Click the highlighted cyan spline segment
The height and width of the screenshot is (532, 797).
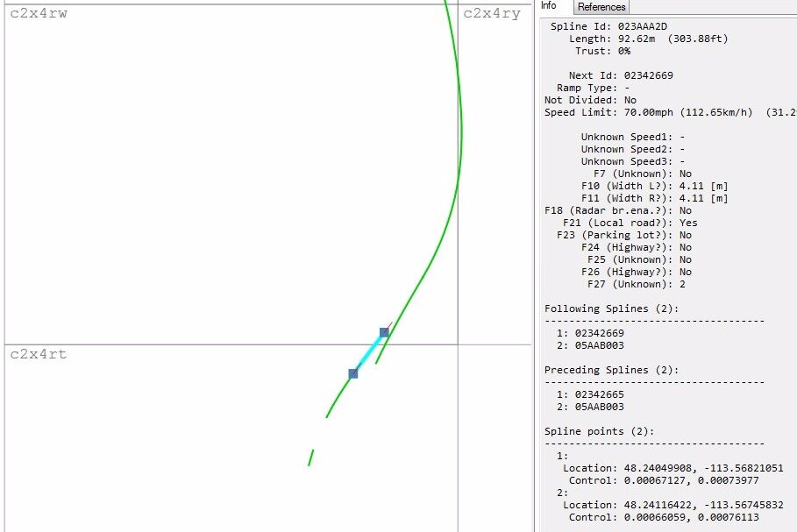pyautogui.click(x=368, y=353)
